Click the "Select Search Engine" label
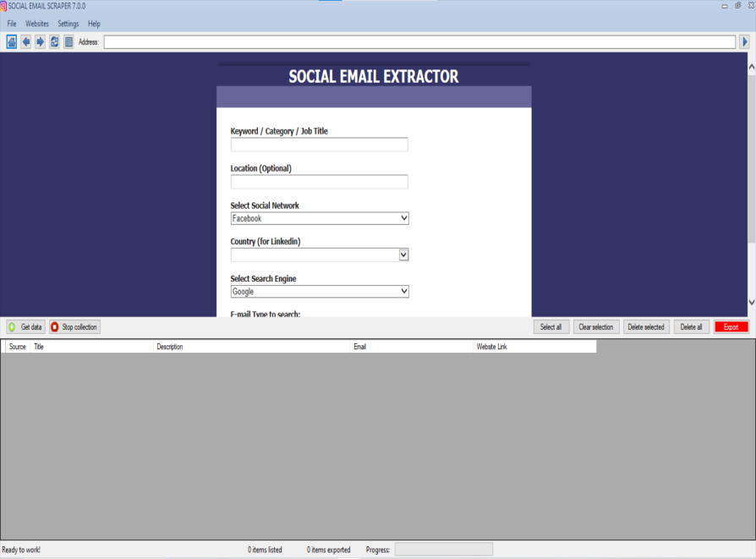Image resolution: width=756 pixels, height=559 pixels. pos(263,279)
